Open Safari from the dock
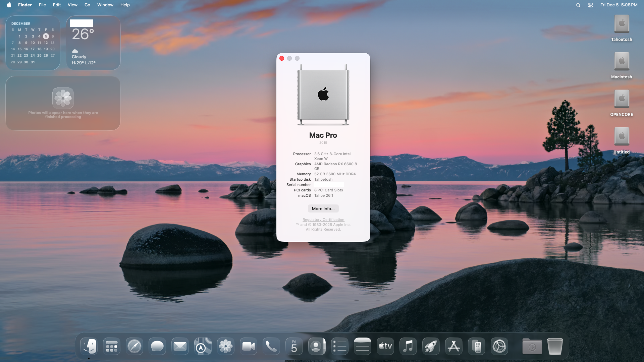This screenshot has width=644, height=362. click(x=134, y=346)
